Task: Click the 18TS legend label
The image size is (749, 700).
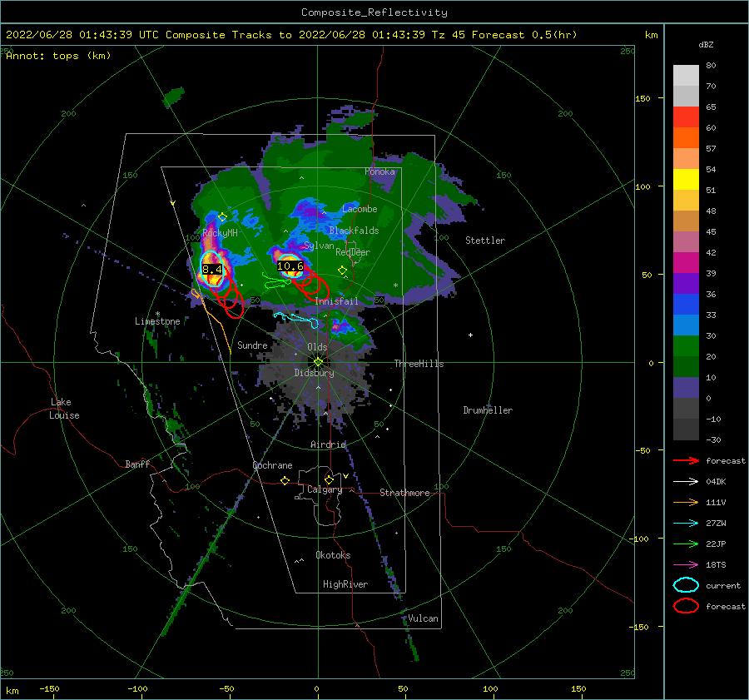Action: [x=716, y=565]
